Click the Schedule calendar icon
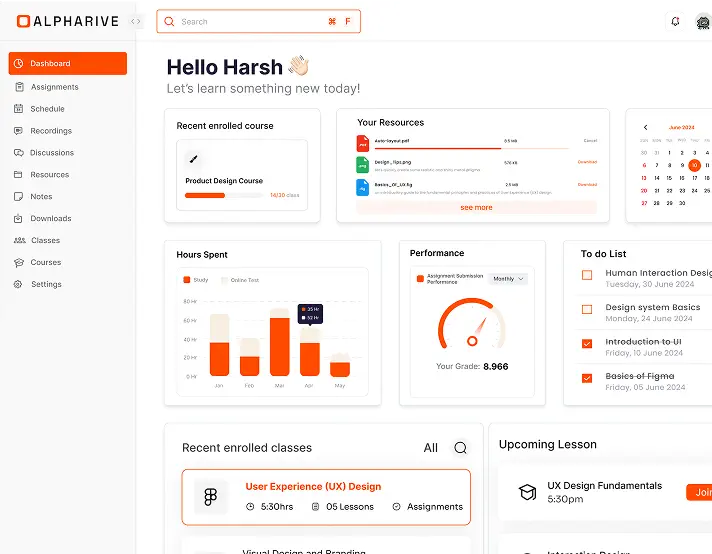712x554 pixels. 19,109
